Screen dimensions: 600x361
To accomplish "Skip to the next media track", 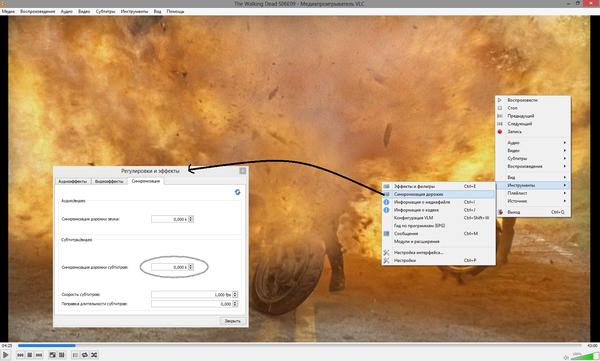I will [39, 355].
